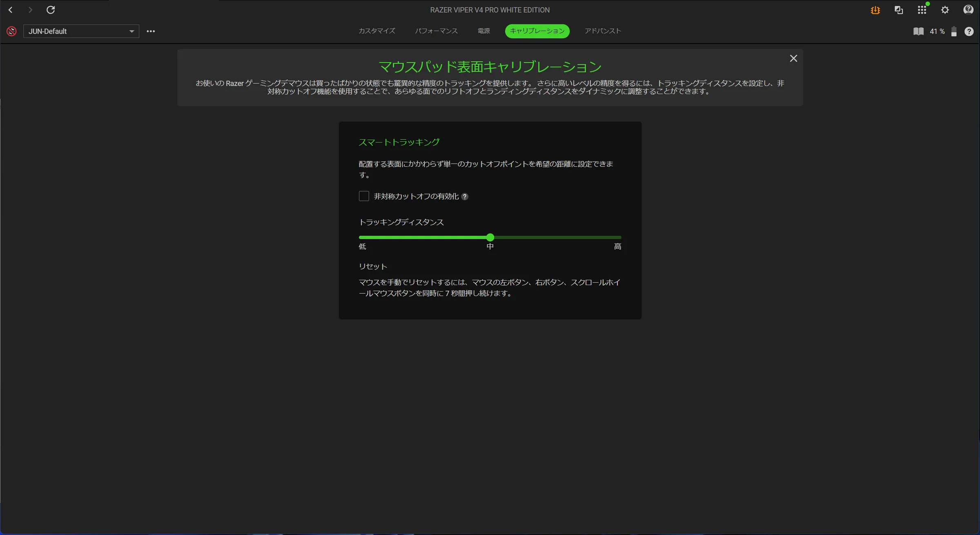Image resolution: width=980 pixels, height=535 pixels.
Task: Click the asymmetric cut-off help tooltip icon
Action: (465, 197)
